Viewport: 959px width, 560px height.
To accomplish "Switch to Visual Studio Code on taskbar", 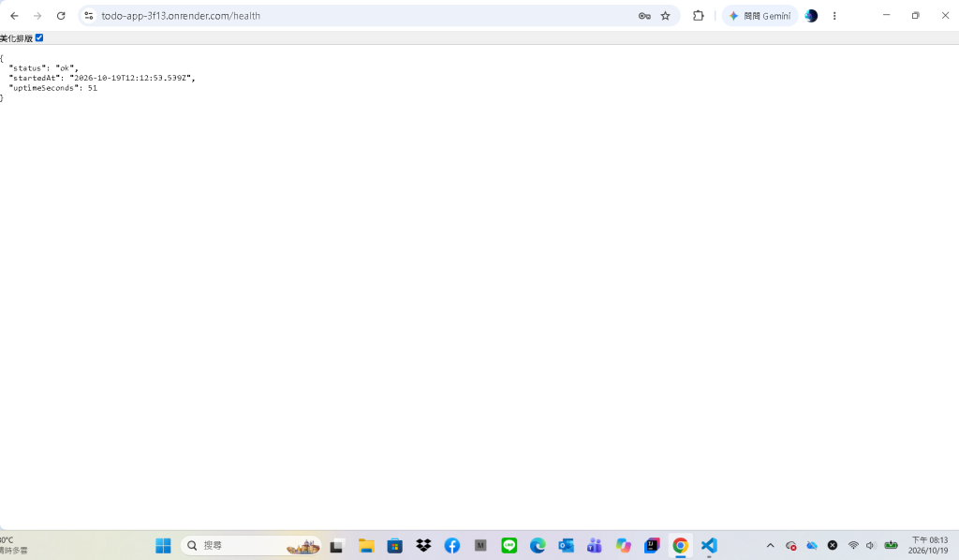I will pyautogui.click(x=709, y=545).
